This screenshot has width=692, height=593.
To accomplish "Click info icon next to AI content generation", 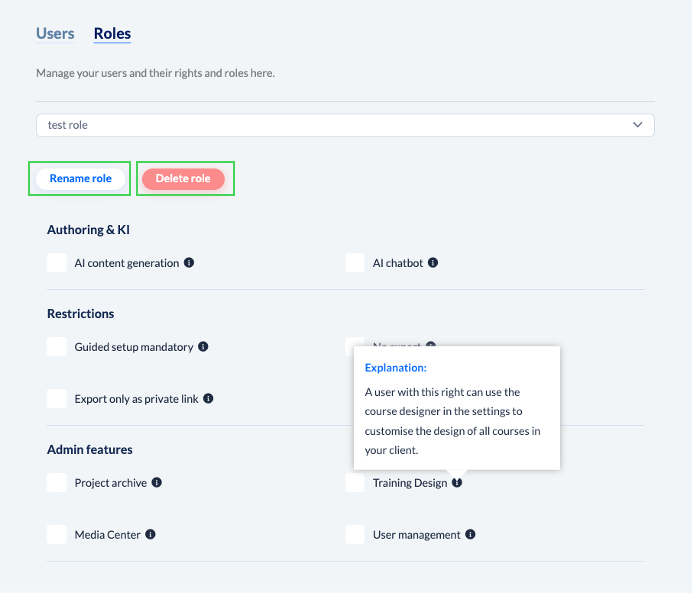I will tap(189, 263).
